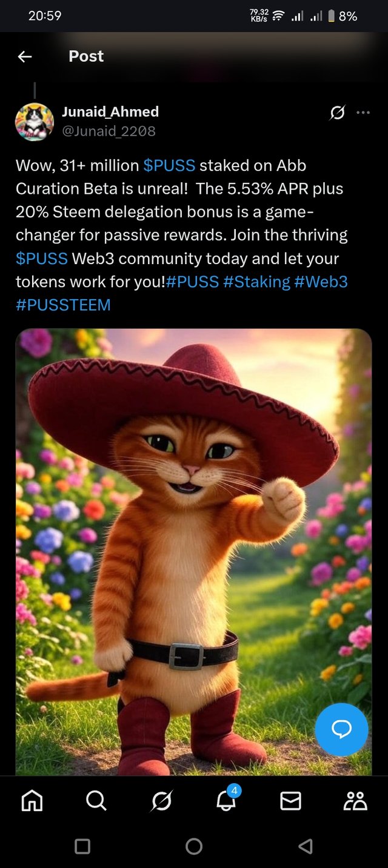Tap the second $PUSS cashtag before Web3

[41, 259]
